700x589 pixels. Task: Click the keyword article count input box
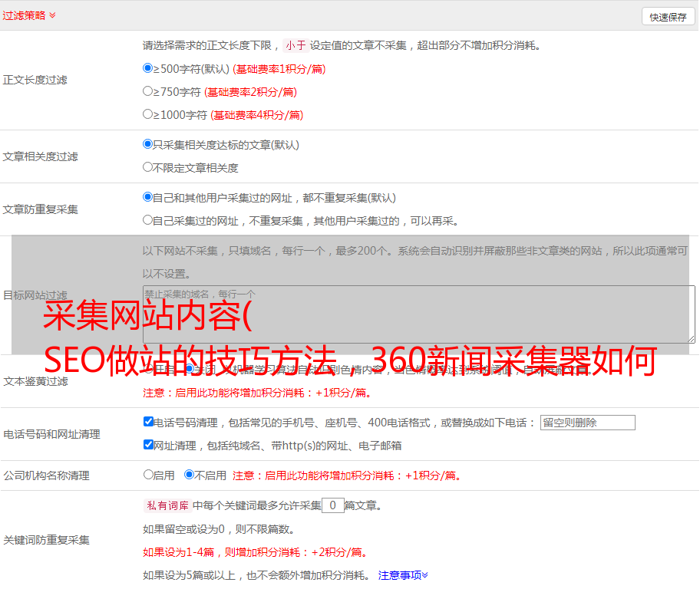(332, 505)
